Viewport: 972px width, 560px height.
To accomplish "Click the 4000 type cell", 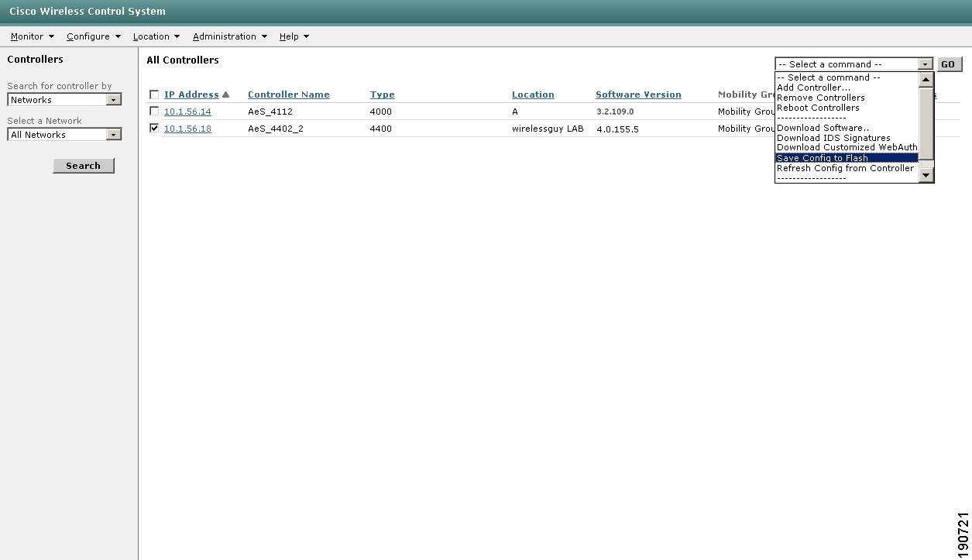I will [x=381, y=112].
